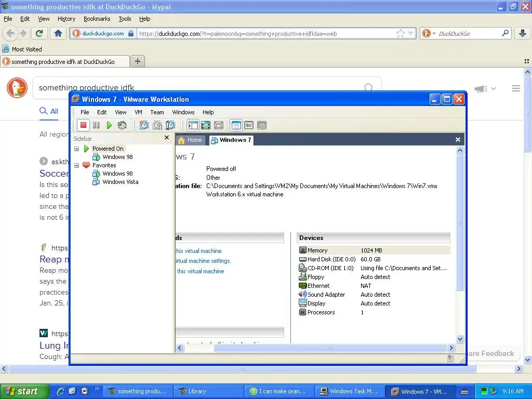The image size is (532, 399).
Task: Click the Console view toolbar icon
Action: coord(262,125)
